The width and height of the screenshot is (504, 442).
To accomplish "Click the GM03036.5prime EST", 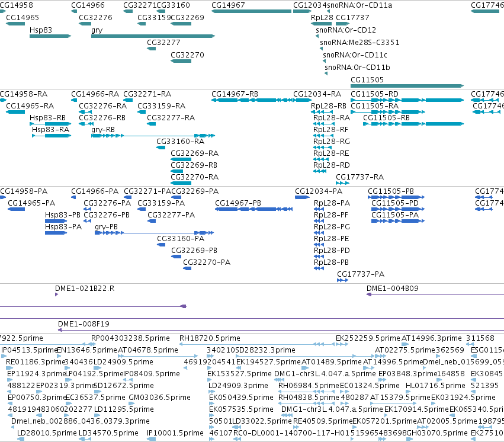I will tap(132, 403).
